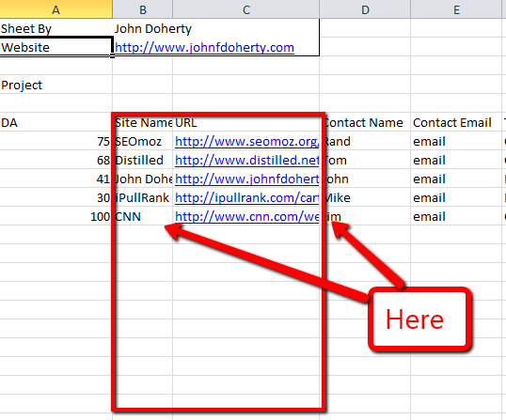Select the 'Sheet By' cell
The image size is (506, 420).
56,28
